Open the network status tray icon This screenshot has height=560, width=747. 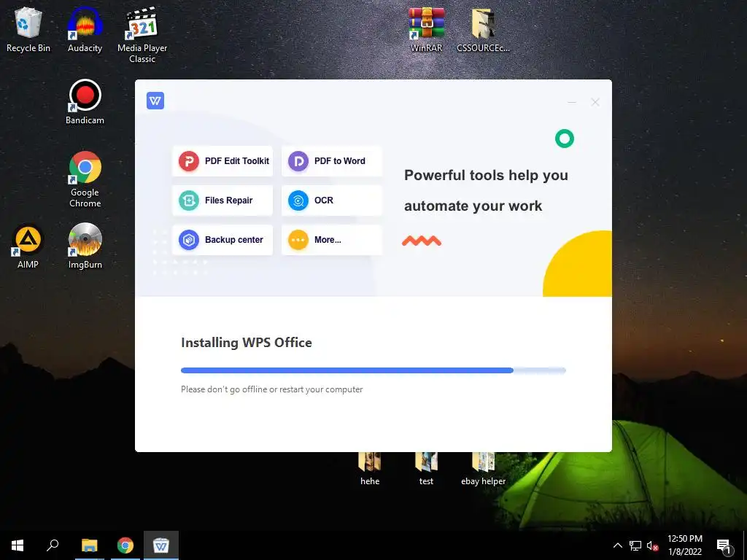point(635,545)
